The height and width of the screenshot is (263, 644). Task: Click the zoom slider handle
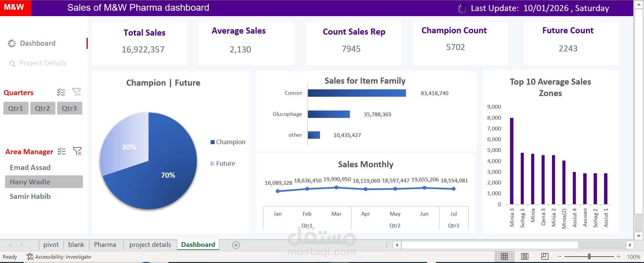[x=589, y=257]
